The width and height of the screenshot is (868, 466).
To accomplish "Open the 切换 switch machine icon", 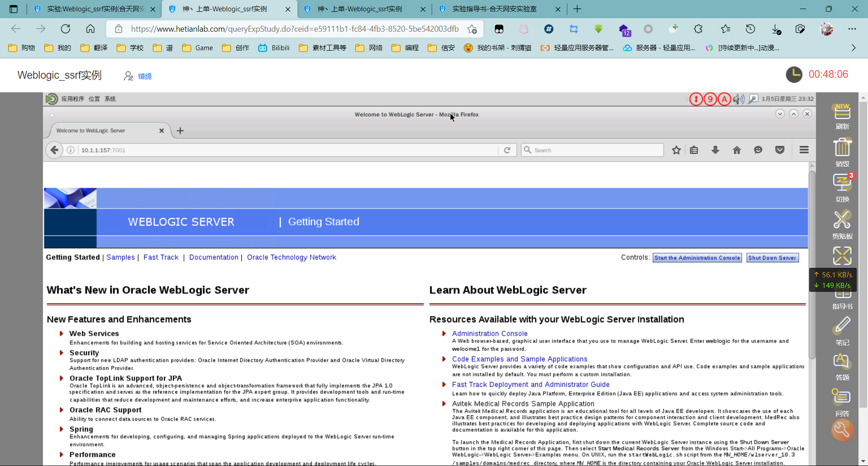I will pyautogui.click(x=842, y=183).
